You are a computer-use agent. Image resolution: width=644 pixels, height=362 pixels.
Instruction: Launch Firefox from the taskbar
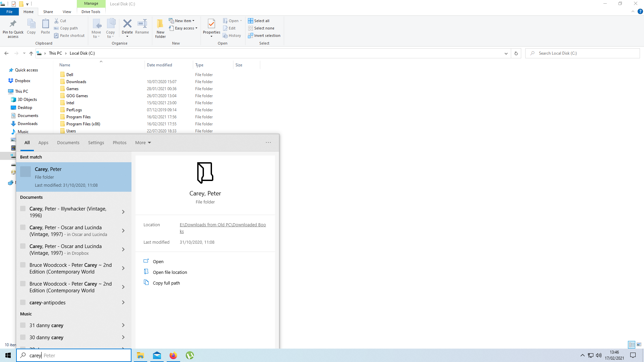point(173,355)
